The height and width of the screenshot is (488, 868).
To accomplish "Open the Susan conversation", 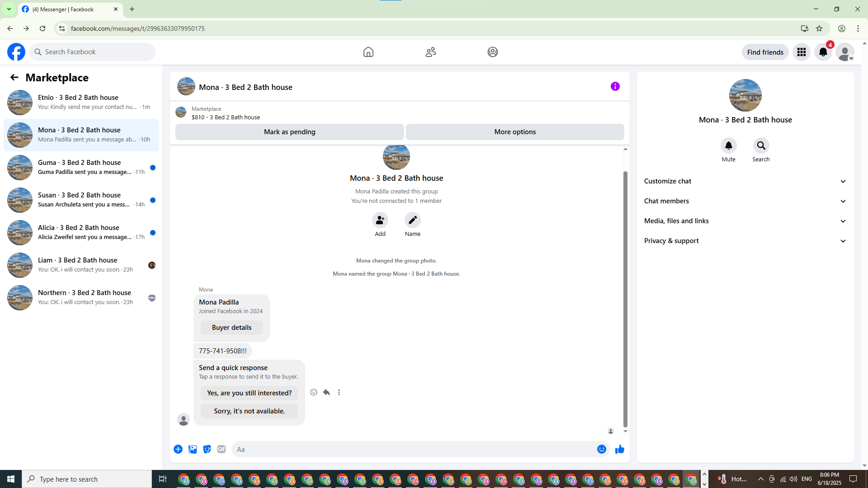I will point(81,200).
